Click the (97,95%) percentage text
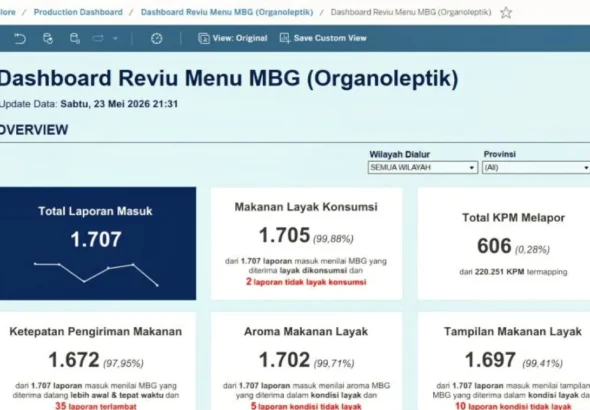Screen dimensions: 590x410 pos(123,363)
